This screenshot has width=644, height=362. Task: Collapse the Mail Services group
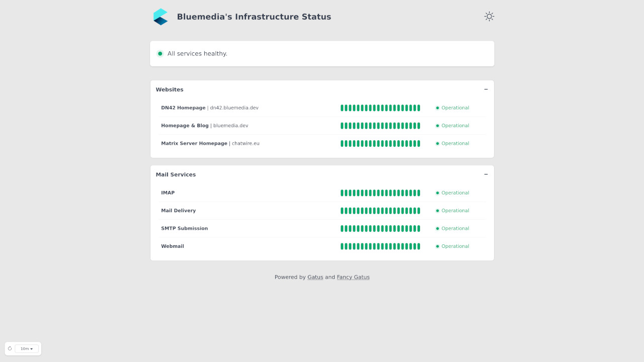pyautogui.click(x=486, y=174)
